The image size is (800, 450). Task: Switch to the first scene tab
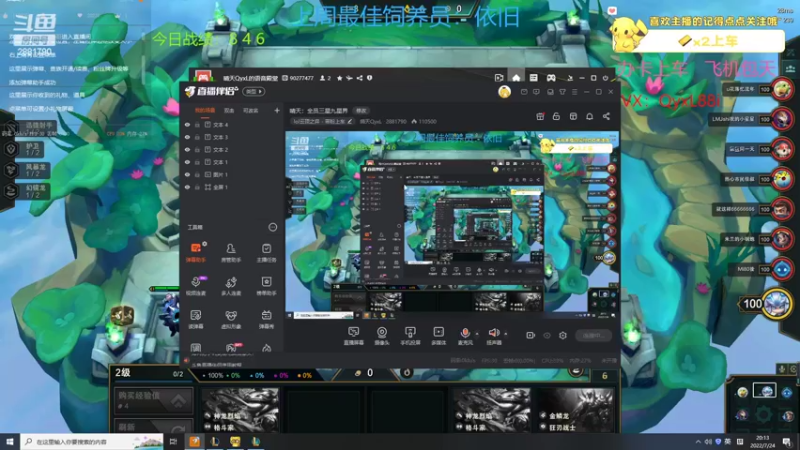205,110
